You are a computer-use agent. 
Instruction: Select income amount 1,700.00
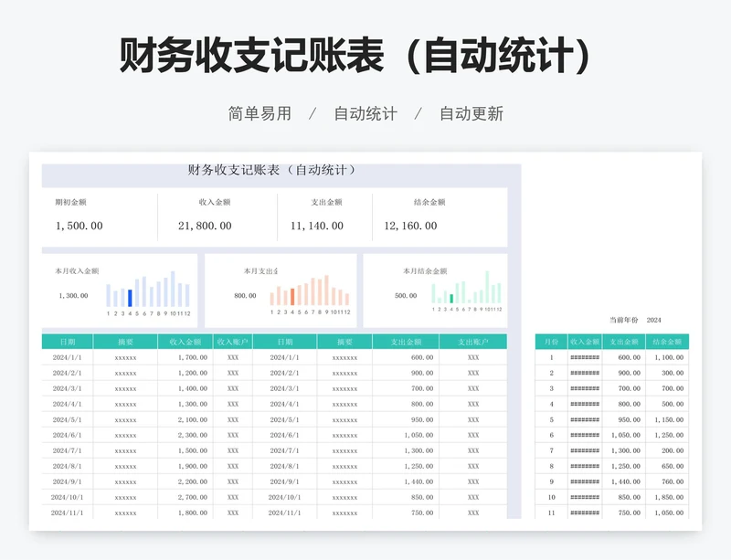click(193, 357)
